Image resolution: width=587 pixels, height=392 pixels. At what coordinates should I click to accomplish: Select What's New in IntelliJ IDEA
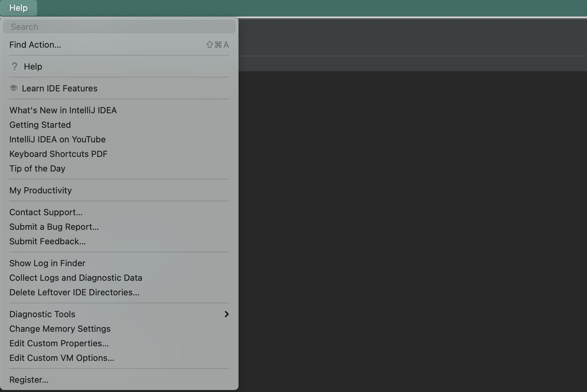pos(63,110)
